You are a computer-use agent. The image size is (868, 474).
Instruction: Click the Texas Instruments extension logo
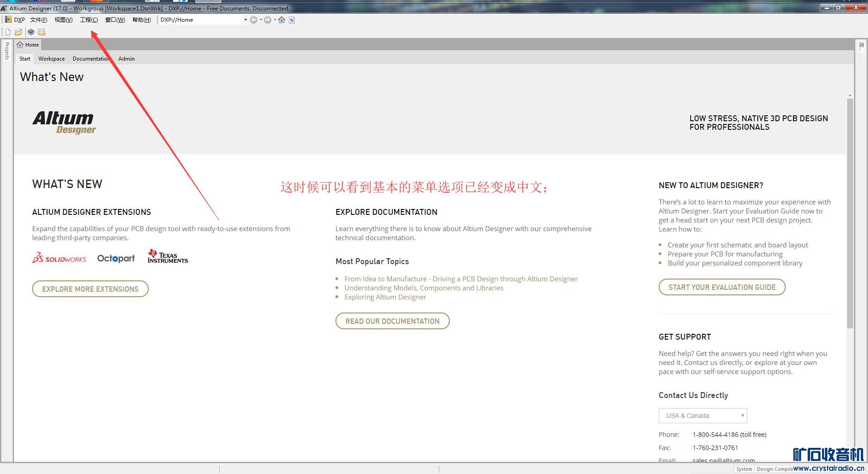[168, 256]
